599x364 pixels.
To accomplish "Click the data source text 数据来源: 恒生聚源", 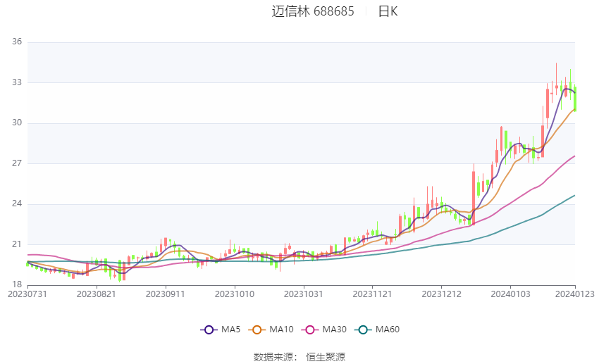I will pos(299,357).
